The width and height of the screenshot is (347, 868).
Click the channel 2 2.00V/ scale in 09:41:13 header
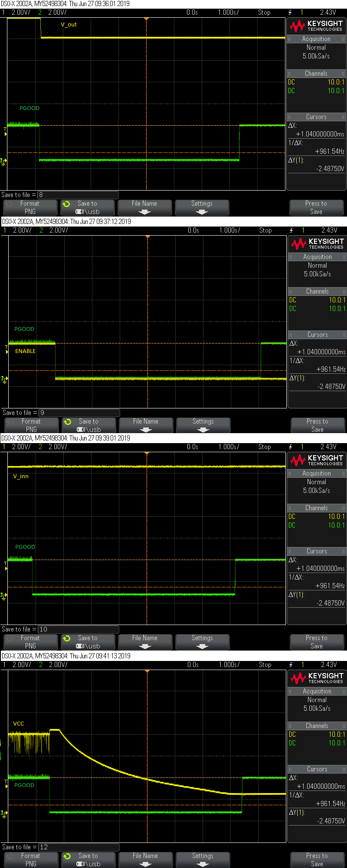click(58, 665)
